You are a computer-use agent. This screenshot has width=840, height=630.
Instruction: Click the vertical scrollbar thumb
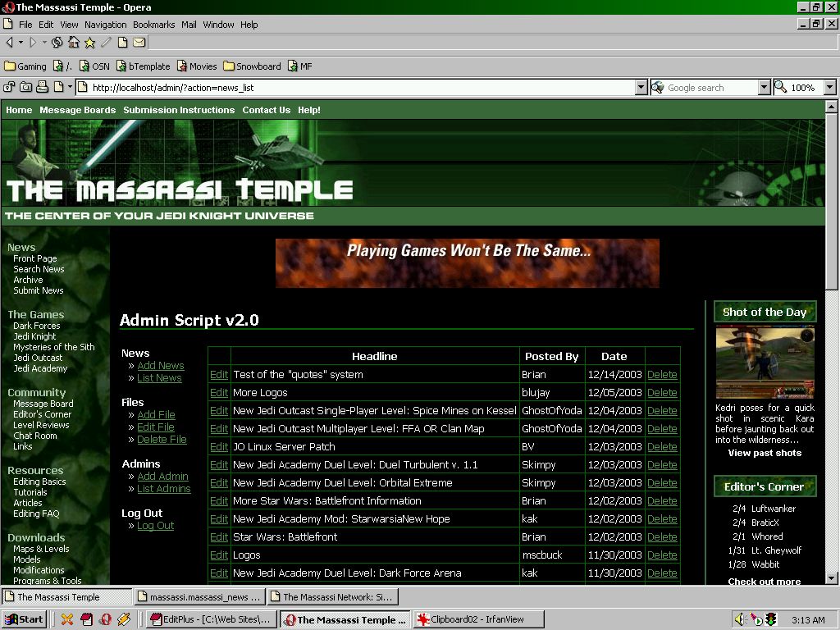[831, 202]
